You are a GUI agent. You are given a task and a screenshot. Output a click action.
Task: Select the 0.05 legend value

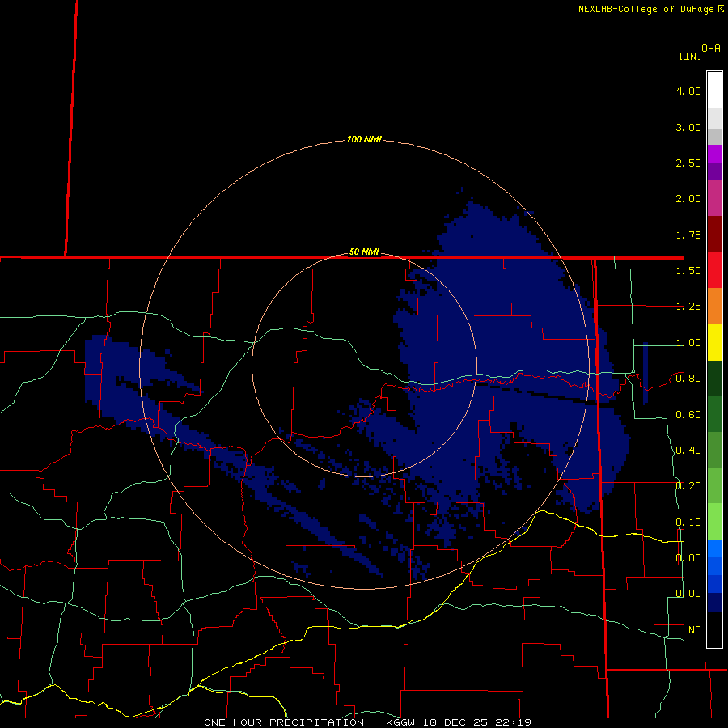point(688,557)
